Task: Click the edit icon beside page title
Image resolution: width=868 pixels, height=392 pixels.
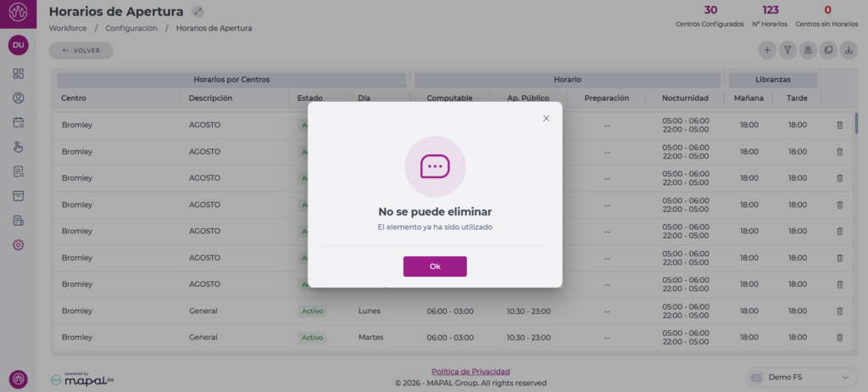Action: [198, 12]
